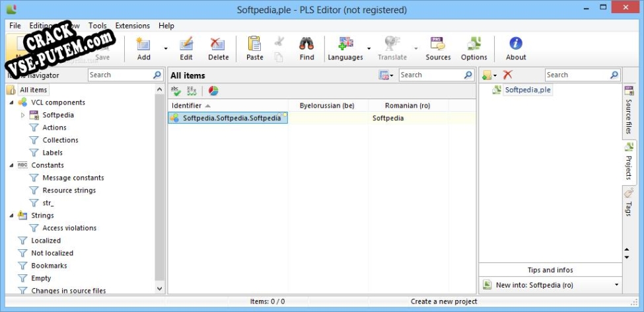Open the Help menu
Screen dimensions: 644x312
tap(166, 26)
